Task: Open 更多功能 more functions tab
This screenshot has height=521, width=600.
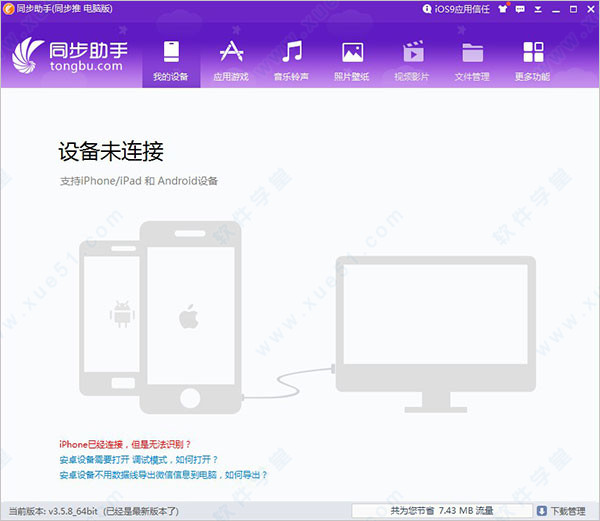Action: click(x=533, y=61)
